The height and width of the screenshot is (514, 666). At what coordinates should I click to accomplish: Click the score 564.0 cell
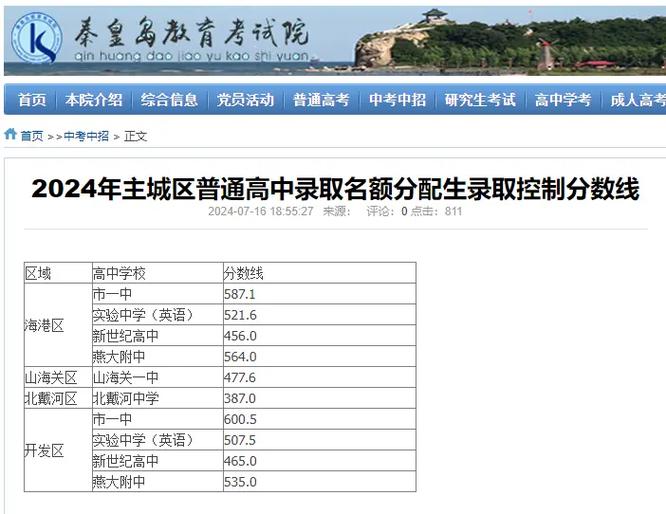(x=319, y=356)
